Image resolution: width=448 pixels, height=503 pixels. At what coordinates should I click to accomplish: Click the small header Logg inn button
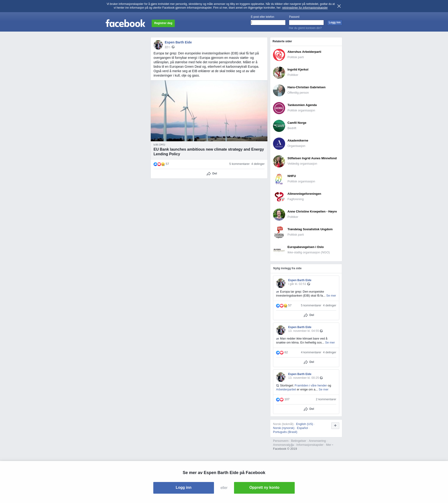pyautogui.click(x=334, y=22)
